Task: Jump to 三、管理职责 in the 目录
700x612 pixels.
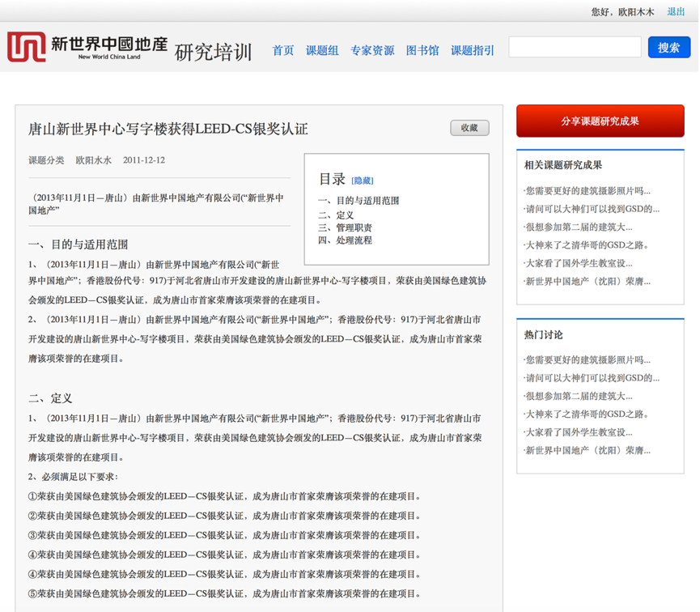Action: (x=345, y=227)
